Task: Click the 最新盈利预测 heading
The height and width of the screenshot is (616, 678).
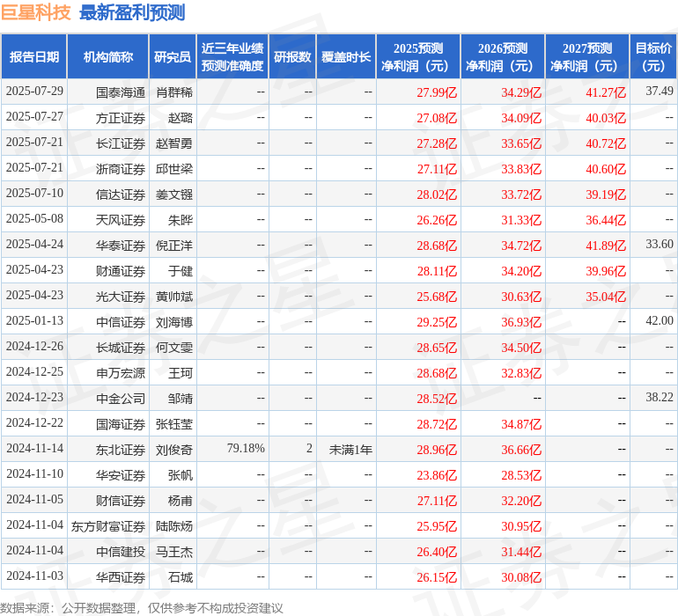Action: 132,12
